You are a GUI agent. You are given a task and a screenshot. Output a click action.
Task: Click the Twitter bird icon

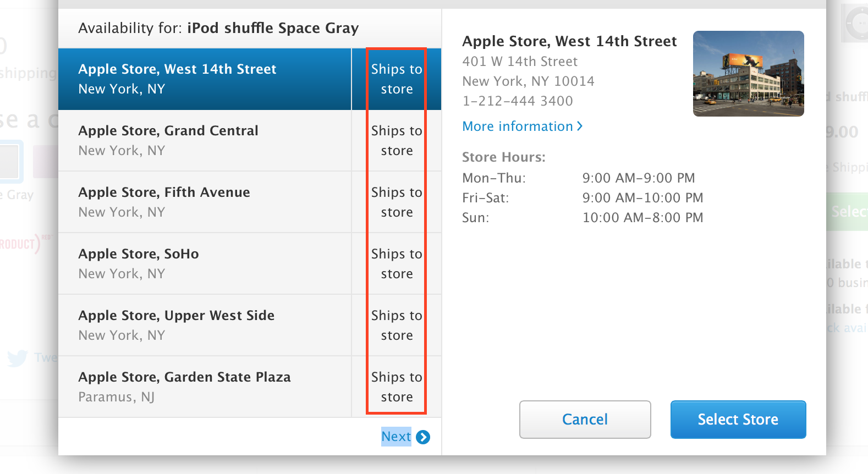18,357
